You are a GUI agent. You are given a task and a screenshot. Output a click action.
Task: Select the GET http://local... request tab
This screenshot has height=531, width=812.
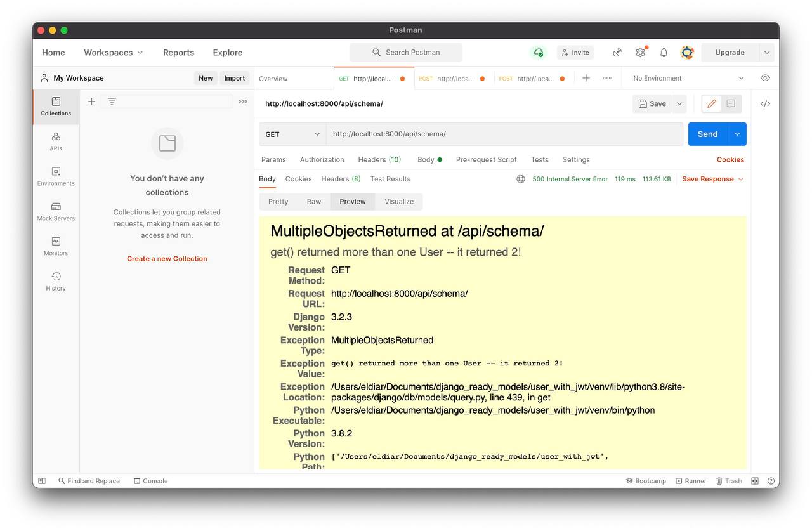tap(373, 79)
